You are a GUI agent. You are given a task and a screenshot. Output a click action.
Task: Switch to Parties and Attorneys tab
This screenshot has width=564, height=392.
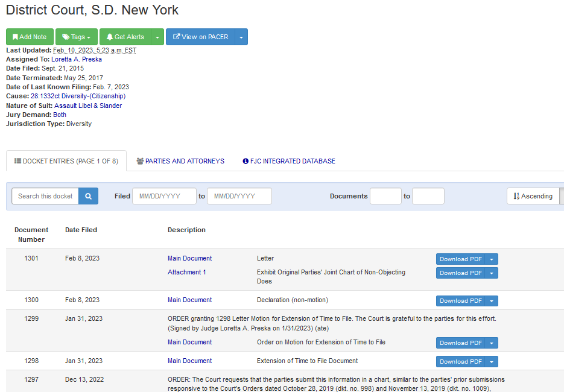pos(180,161)
